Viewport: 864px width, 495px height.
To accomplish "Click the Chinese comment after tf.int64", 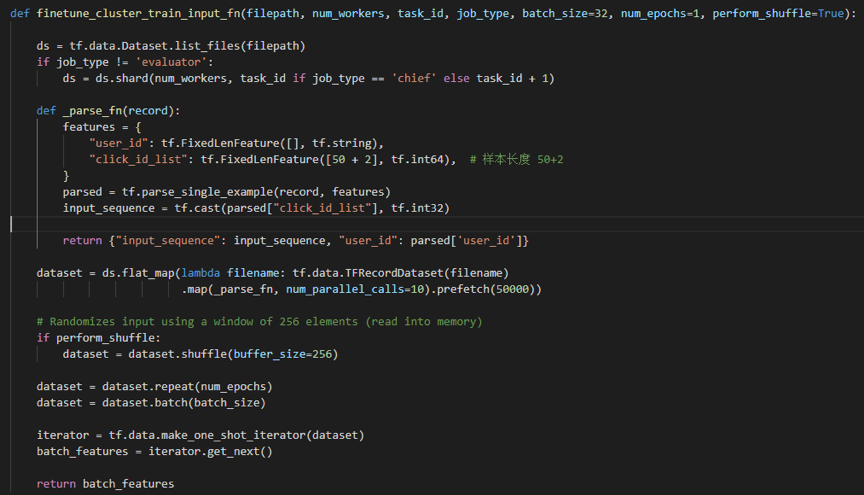I will coord(516,159).
